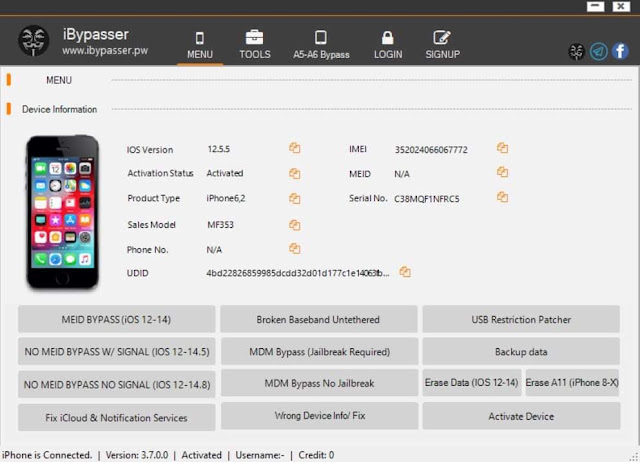This screenshot has height=462, width=640.
Task: Click the Username:- status entry
Action: [260, 455]
